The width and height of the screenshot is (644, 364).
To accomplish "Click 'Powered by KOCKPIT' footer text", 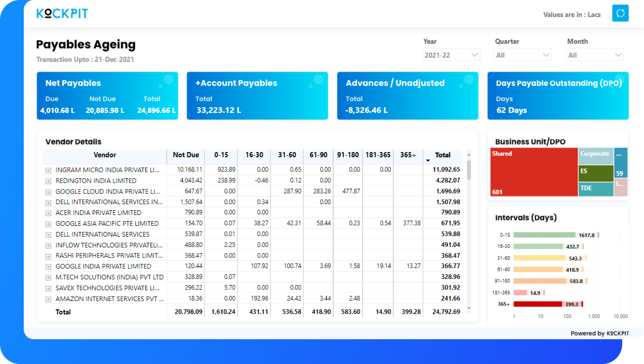I will [x=600, y=333].
